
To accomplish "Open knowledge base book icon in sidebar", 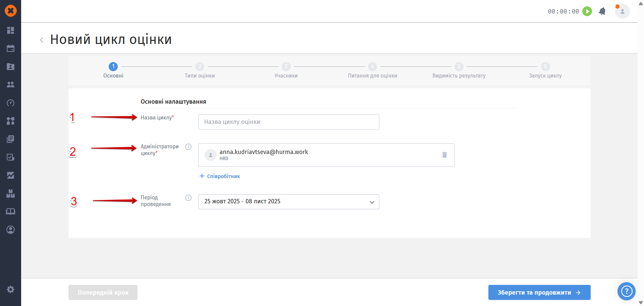I will 11,211.
